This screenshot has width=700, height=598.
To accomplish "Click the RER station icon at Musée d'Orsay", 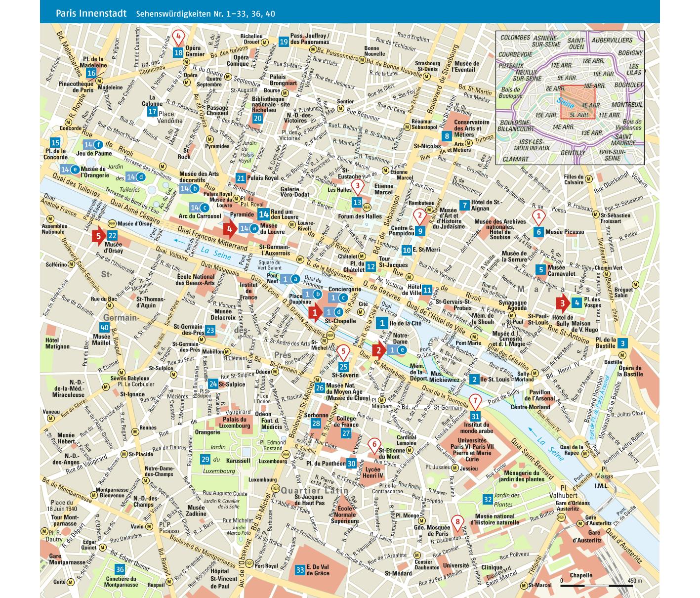I will click(x=112, y=223).
